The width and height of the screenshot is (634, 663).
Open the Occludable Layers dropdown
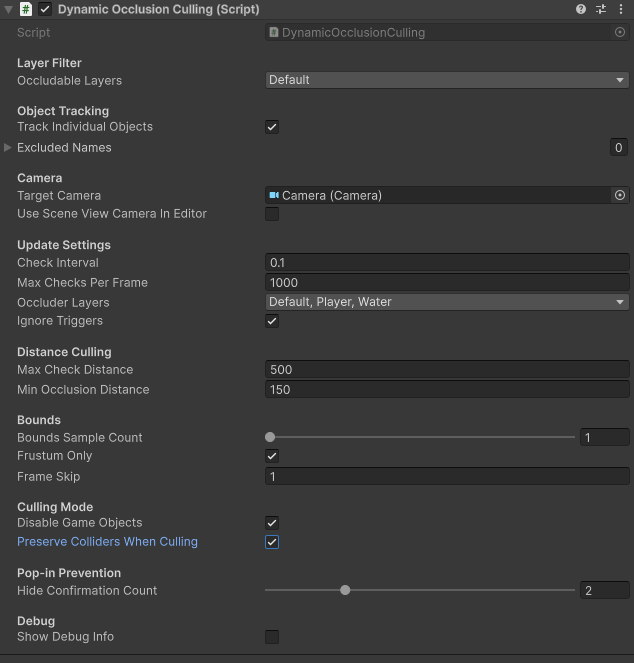tap(447, 80)
